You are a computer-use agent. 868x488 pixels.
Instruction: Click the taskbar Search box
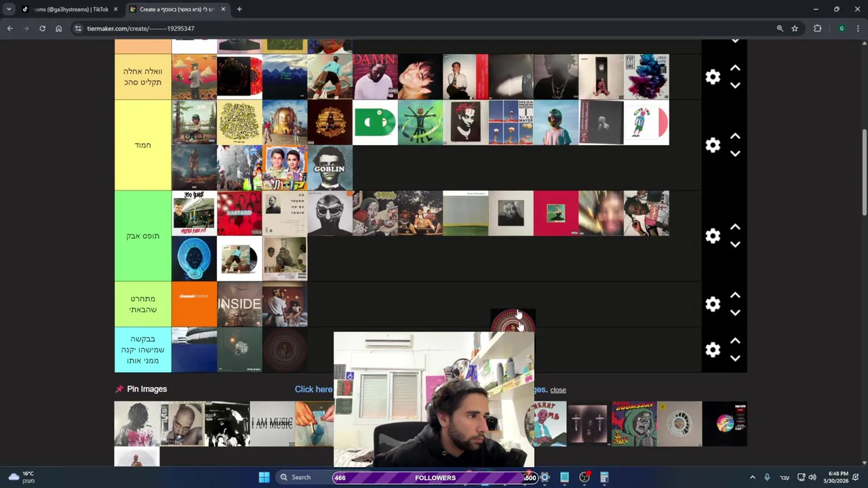point(302,477)
